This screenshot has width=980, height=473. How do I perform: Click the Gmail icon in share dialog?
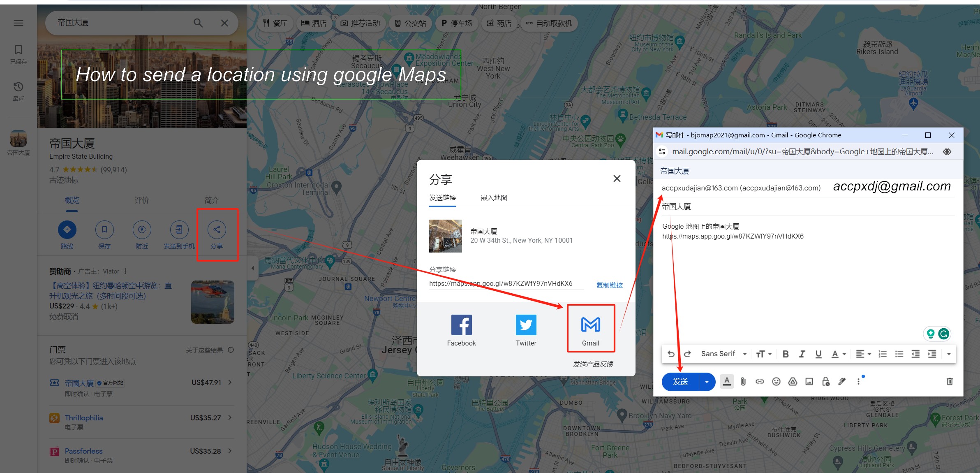pos(589,326)
